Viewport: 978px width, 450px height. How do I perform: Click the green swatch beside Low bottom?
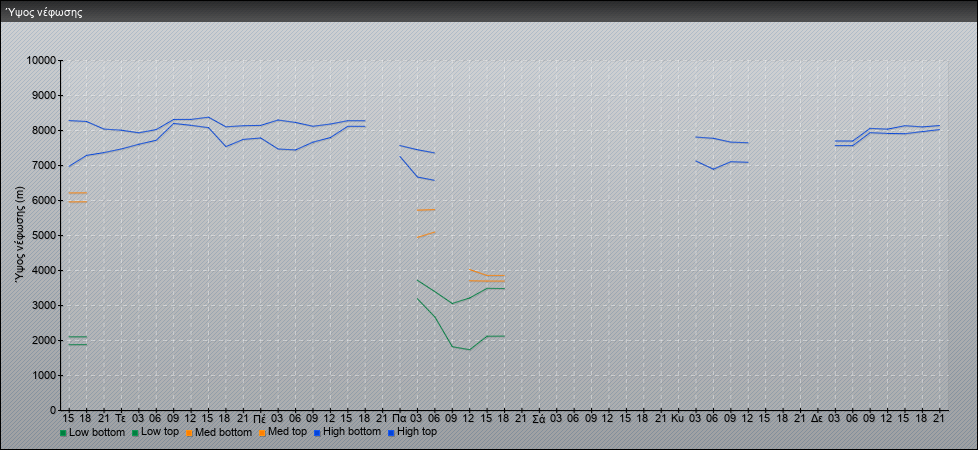pos(63,432)
